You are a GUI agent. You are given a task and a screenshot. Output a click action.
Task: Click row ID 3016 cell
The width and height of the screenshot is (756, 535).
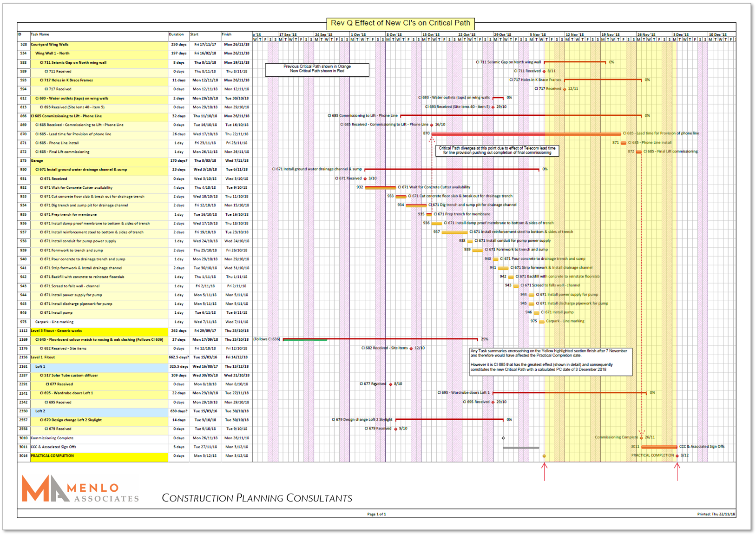coord(23,456)
